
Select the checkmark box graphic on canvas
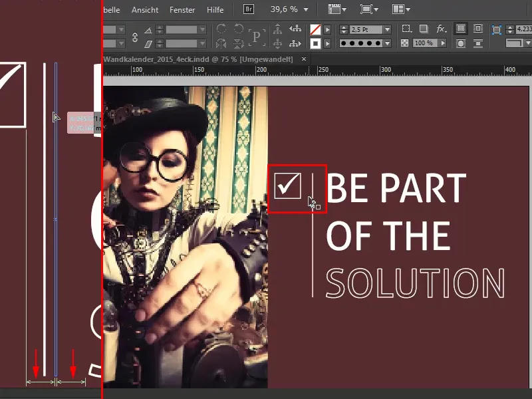tap(287, 186)
